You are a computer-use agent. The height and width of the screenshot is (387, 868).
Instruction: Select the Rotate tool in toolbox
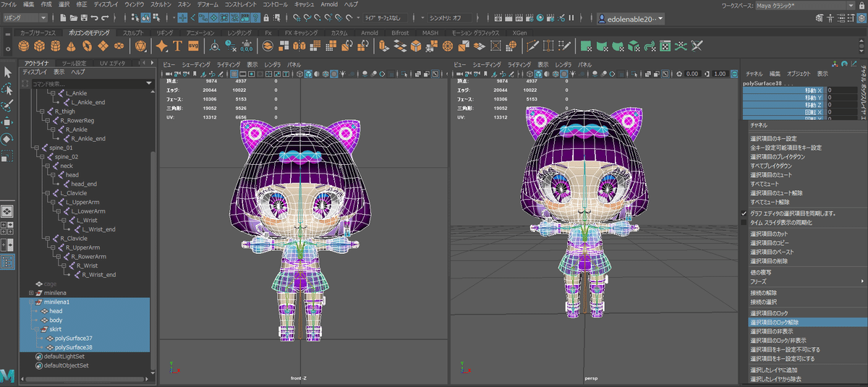[7, 139]
